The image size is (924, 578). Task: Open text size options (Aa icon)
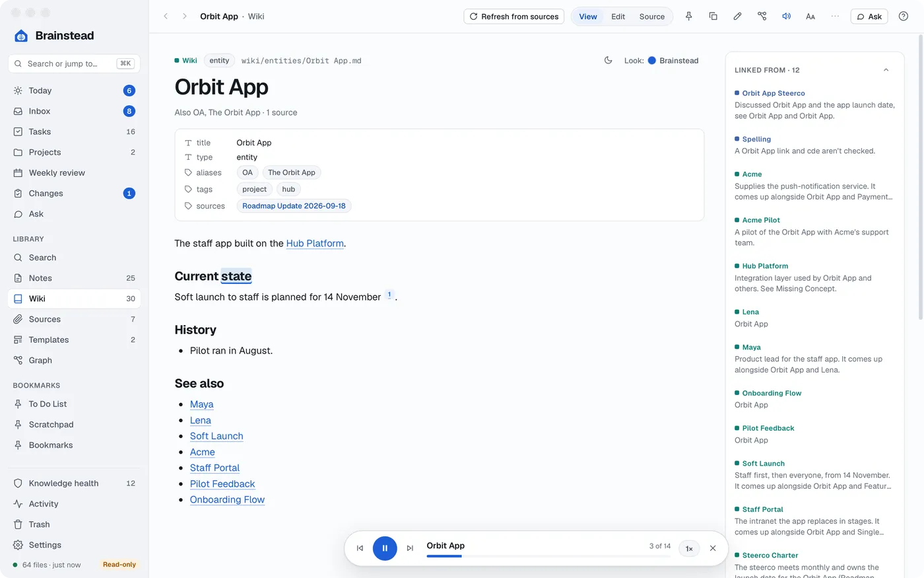(x=810, y=17)
